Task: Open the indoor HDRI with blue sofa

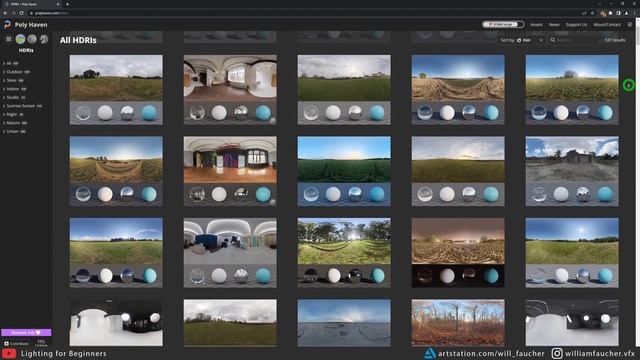Action: (x=230, y=253)
